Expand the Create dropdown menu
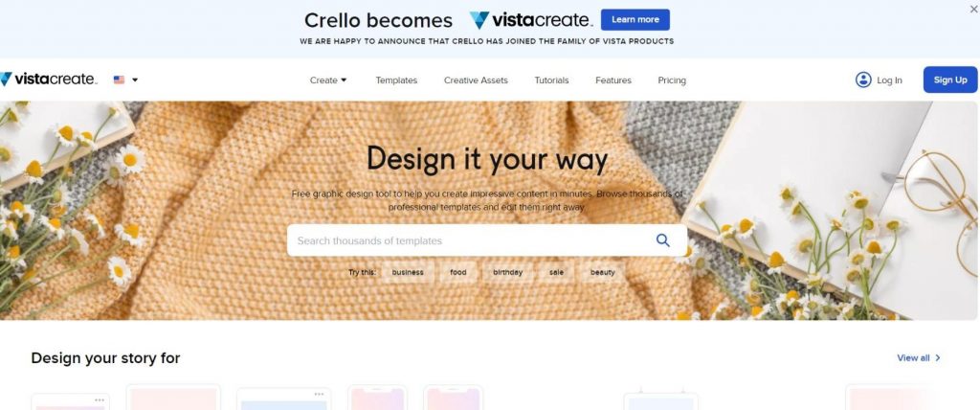980x410 pixels. pyautogui.click(x=328, y=80)
